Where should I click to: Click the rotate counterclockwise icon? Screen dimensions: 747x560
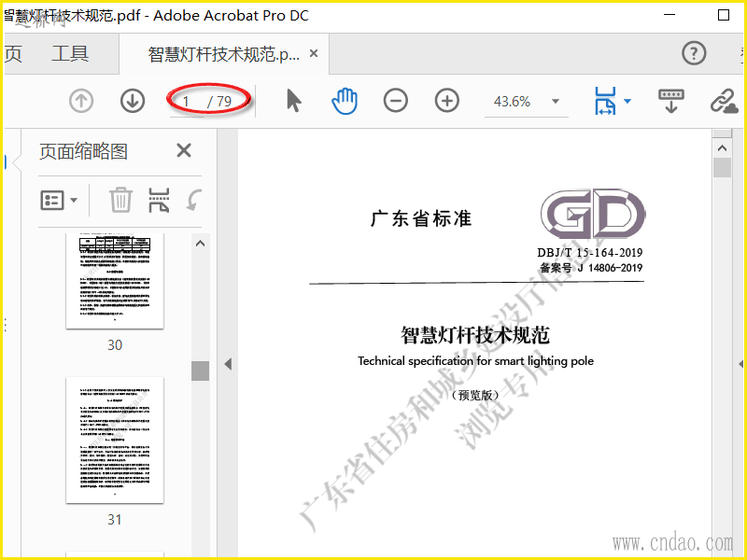pos(193,200)
